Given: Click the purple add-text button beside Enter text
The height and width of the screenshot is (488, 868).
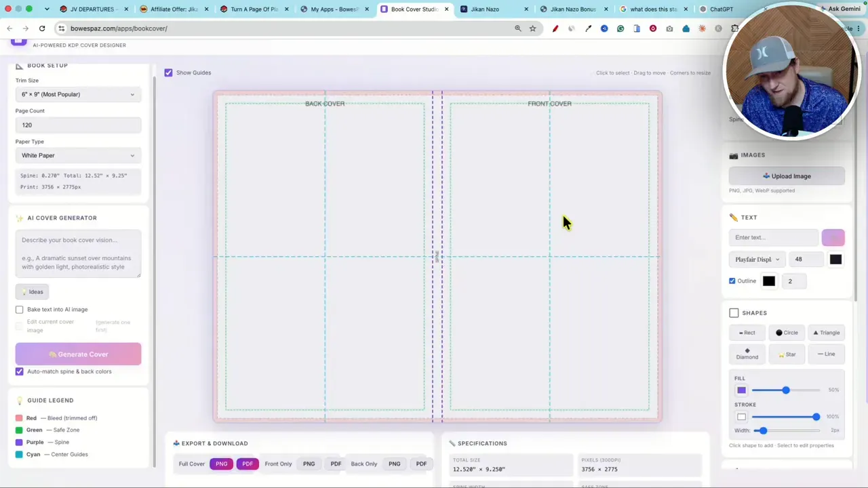Looking at the screenshot, I should (x=833, y=237).
